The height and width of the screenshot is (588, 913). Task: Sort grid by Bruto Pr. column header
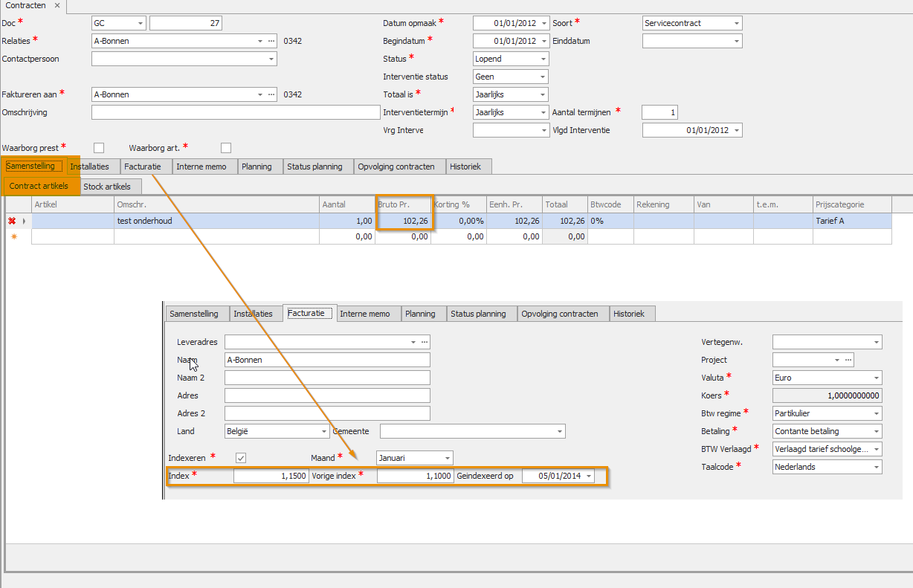click(x=403, y=204)
